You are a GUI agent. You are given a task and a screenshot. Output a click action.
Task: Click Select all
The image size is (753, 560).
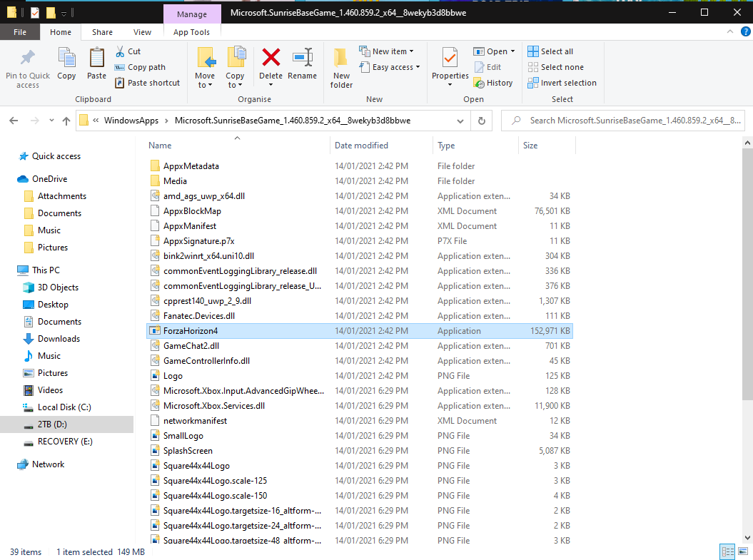coord(550,51)
